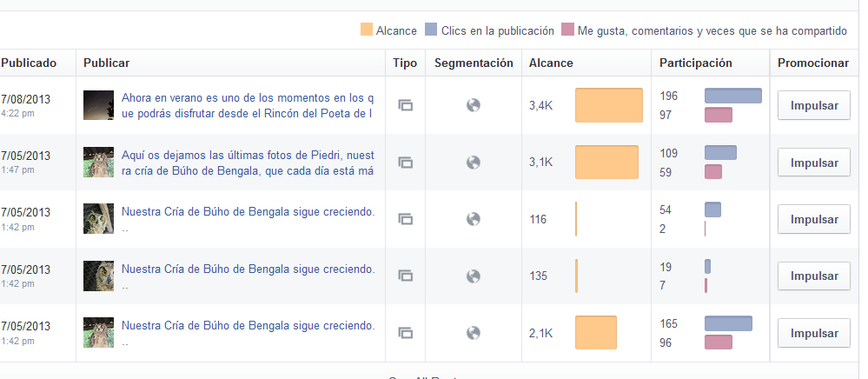Viewport: 868px width, 379px height.
Task: Toggle the orange Alcance legend swatch
Action: (367, 31)
